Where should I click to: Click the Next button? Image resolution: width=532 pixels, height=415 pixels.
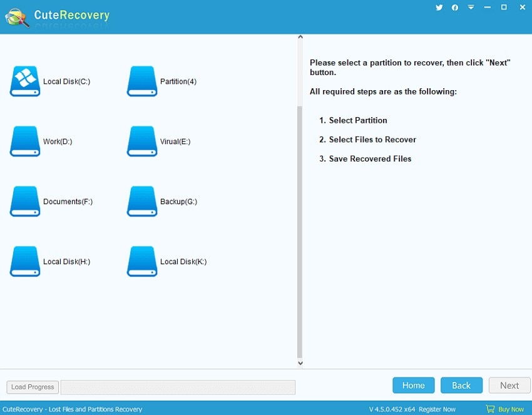(509, 386)
